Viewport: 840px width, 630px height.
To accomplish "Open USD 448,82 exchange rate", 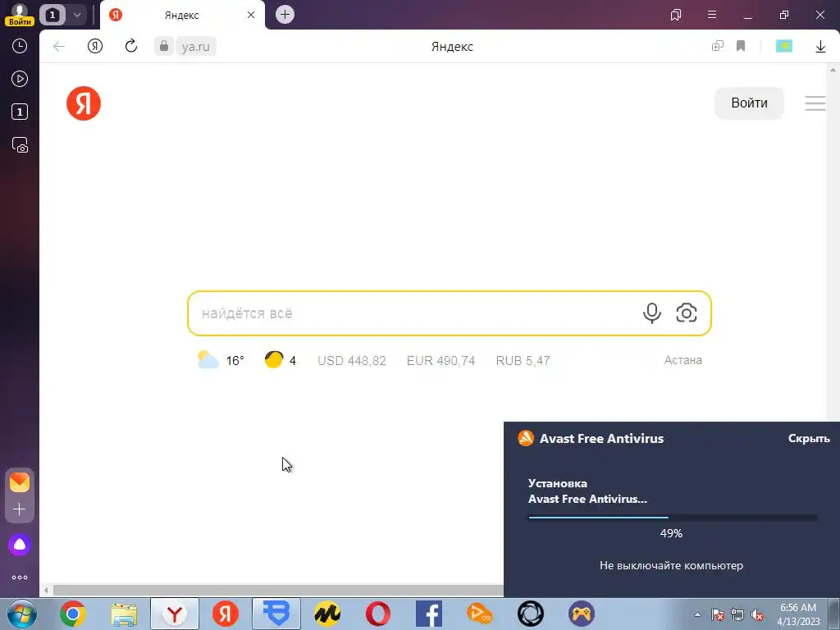I will pos(351,361).
